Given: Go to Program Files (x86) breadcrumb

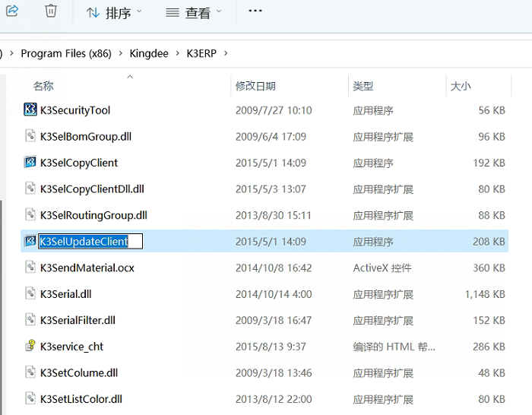Looking at the screenshot, I should tap(66, 54).
